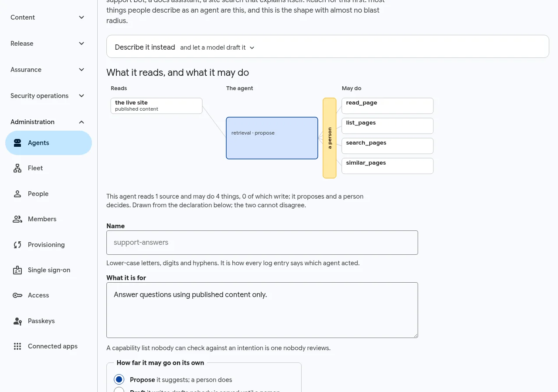Click the list_pages capability box
The width and height of the screenshot is (558, 392).
click(388, 126)
